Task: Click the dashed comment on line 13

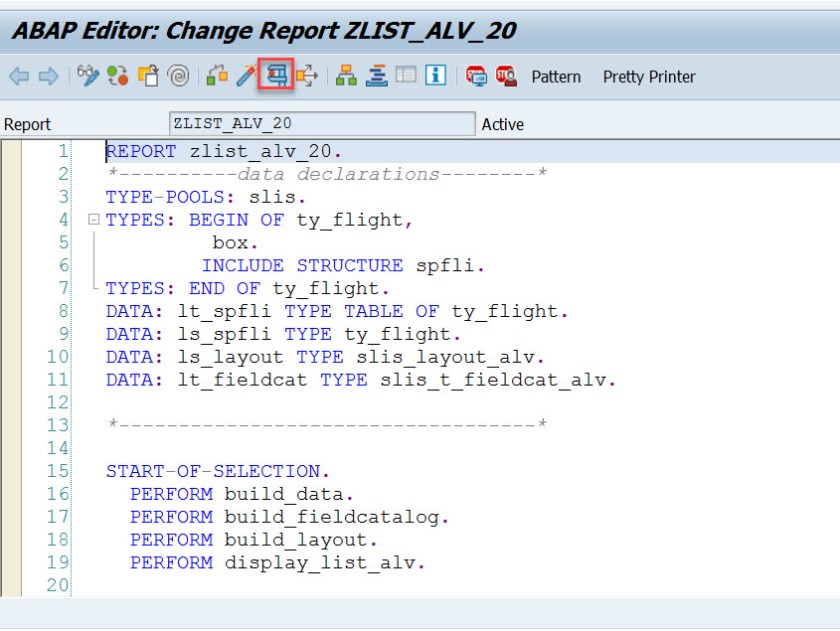Action: click(x=327, y=424)
